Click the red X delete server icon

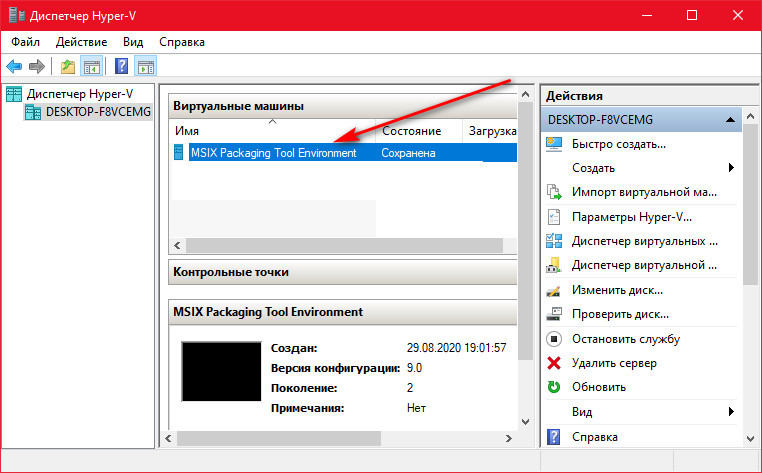[x=554, y=363]
